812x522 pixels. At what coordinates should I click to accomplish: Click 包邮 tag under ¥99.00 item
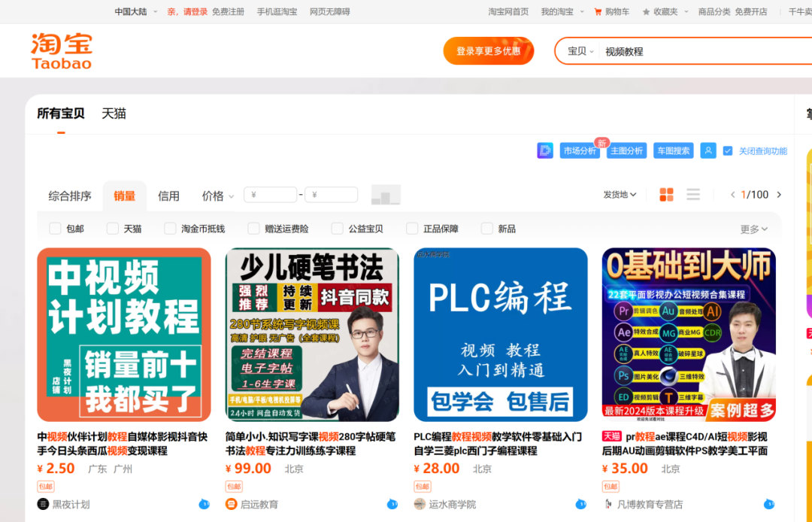click(234, 486)
